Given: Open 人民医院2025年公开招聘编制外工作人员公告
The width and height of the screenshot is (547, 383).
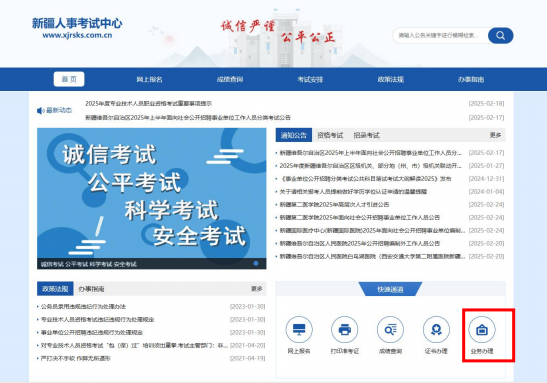Looking at the screenshot, I should (360, 243).
